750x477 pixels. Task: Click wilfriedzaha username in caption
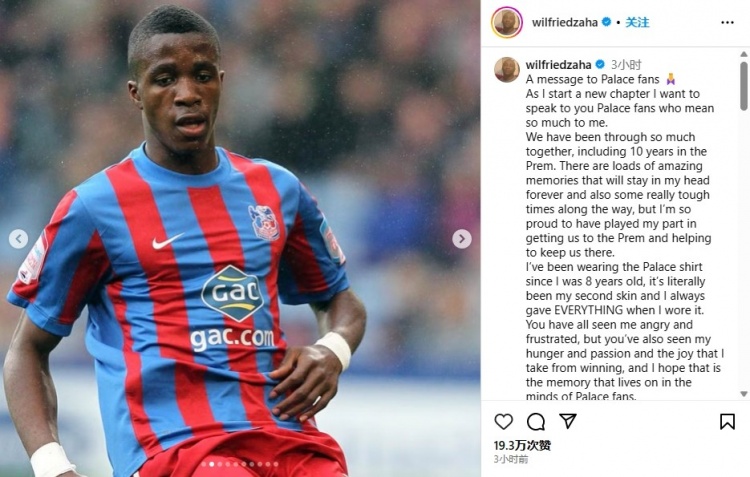coord(558,65)
